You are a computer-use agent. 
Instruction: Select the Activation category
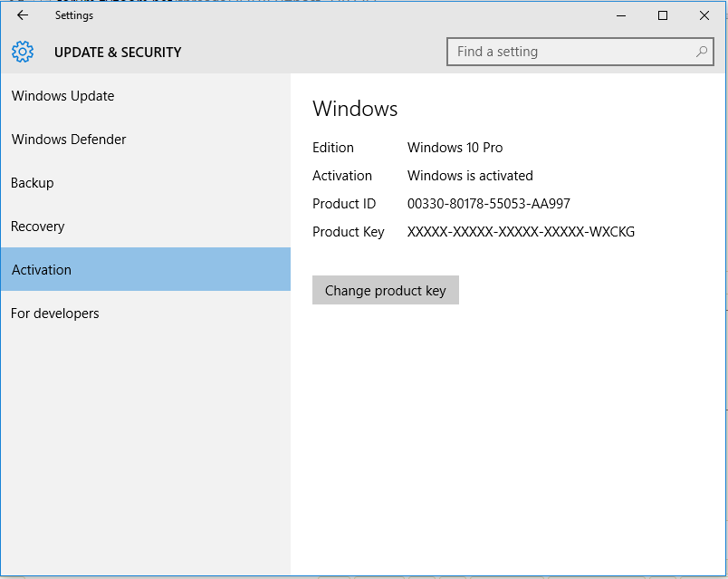pyautogui.click(x=145, y=269)
